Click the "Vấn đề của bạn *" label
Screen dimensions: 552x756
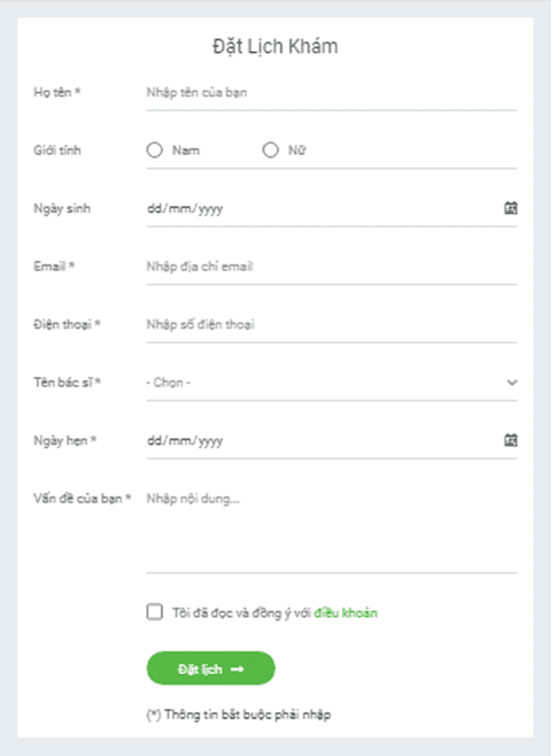(x=82, y=498)
